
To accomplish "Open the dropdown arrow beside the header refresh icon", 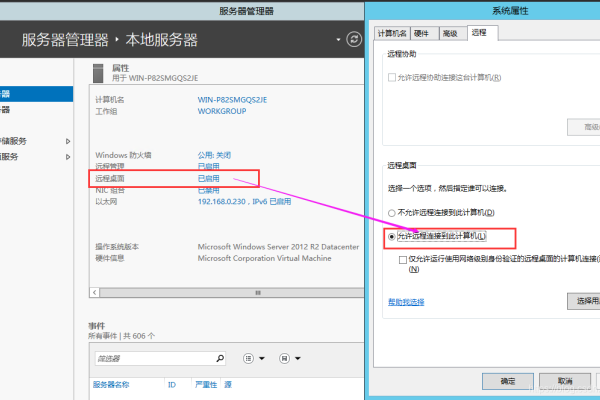I will tap(337, 40).
